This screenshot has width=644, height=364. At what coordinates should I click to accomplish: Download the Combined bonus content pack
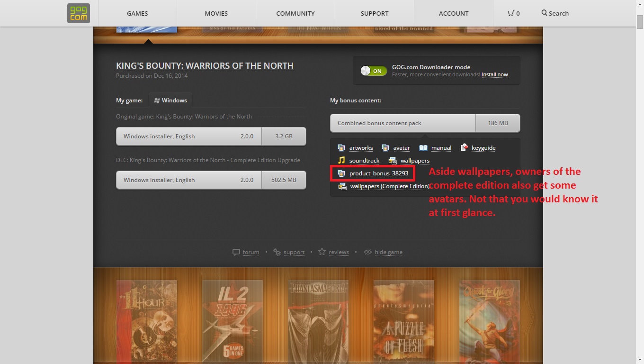[x=425, y=123]
